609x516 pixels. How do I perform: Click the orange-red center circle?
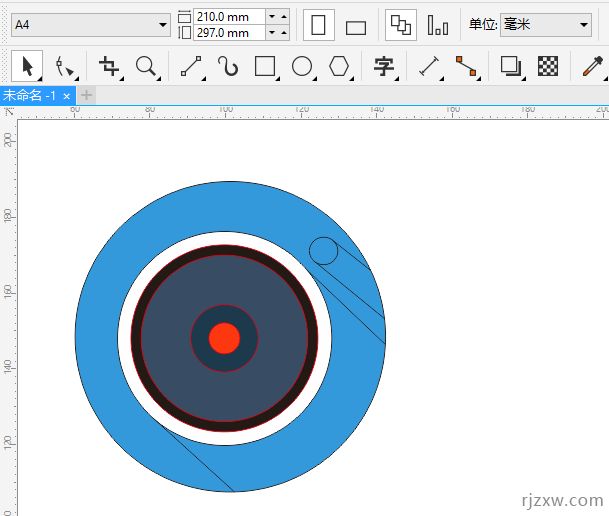[224, 338]
